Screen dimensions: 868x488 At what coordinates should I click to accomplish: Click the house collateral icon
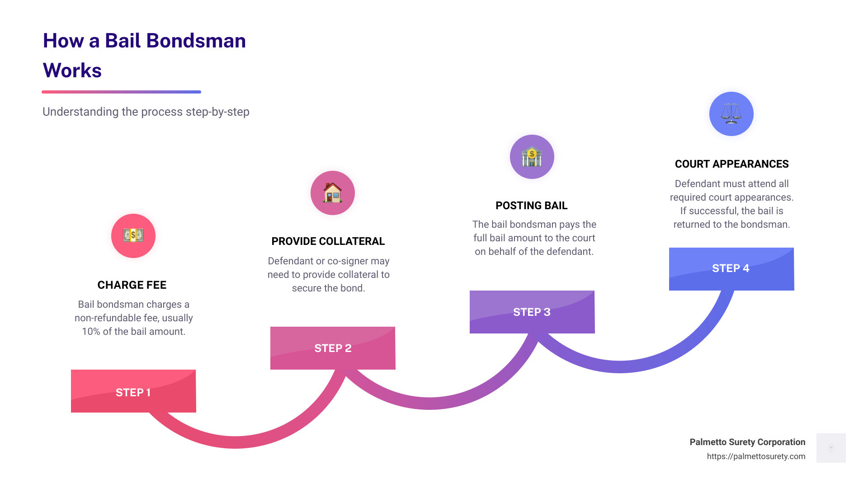[x=333, y=193]
